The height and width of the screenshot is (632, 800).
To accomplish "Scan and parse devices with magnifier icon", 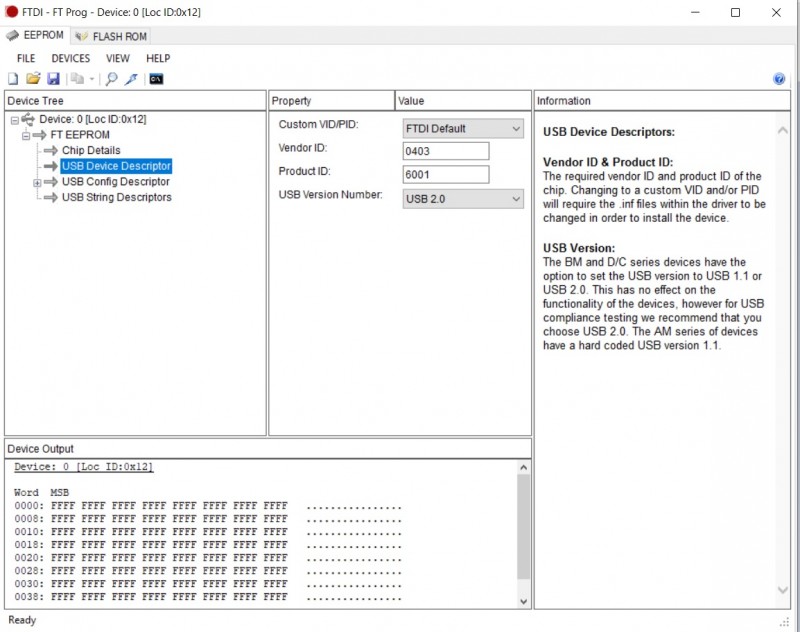I will (111, 79).
